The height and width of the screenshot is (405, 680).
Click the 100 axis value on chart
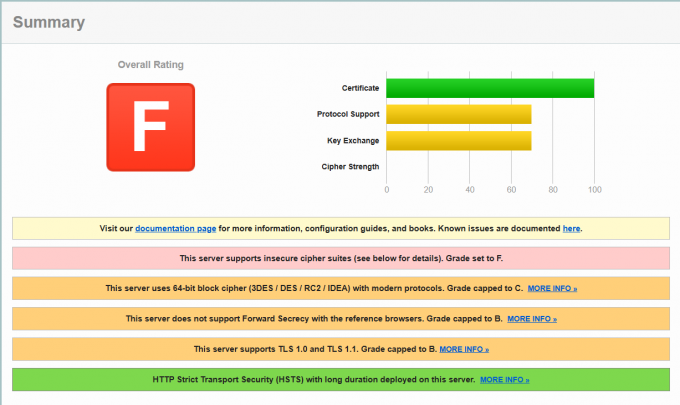pos(595,189)
